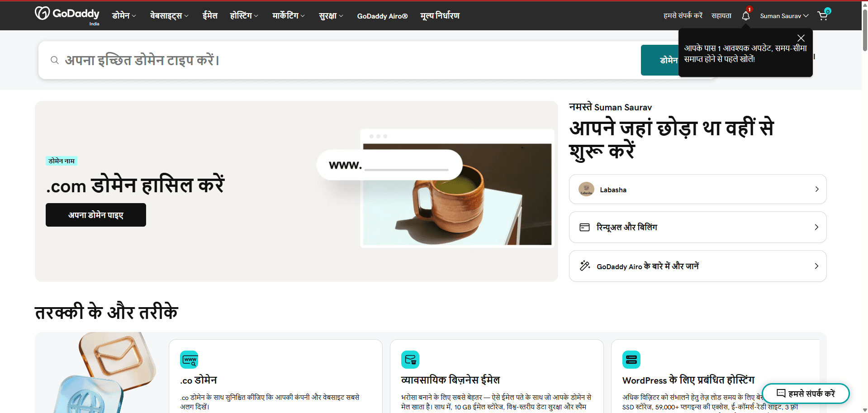Click the सहायता link in header
Viewport: 868px width, 413px height.
pos(721,16)
